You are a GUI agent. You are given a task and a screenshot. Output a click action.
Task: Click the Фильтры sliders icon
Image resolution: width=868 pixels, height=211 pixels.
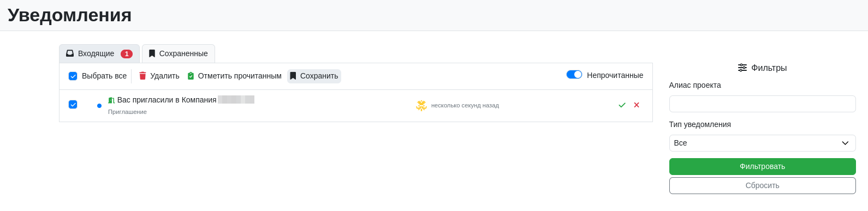[x=742, y=68]
